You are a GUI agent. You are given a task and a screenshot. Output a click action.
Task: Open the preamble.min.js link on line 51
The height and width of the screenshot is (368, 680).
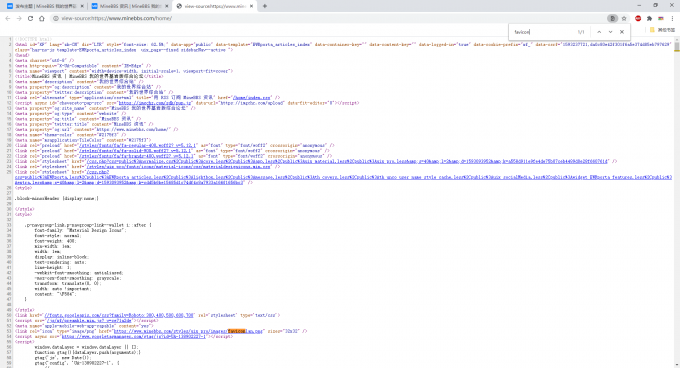click(x=89, y=320)
